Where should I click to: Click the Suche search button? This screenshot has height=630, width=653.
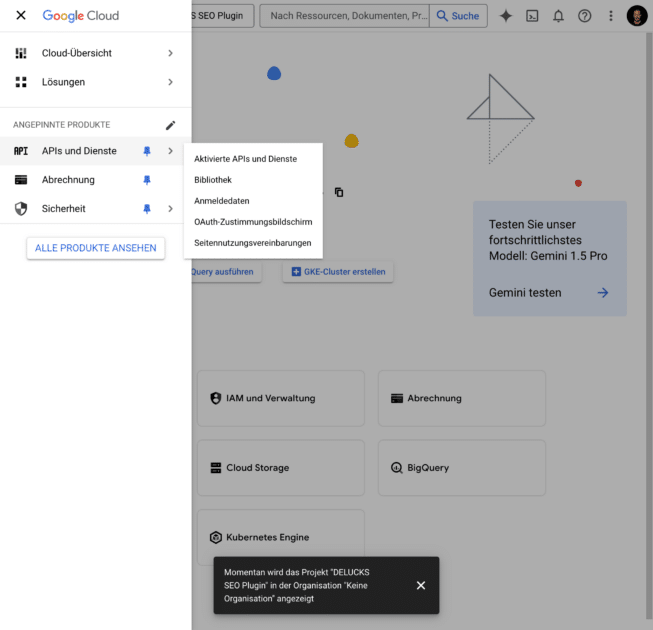click(458, 16)
